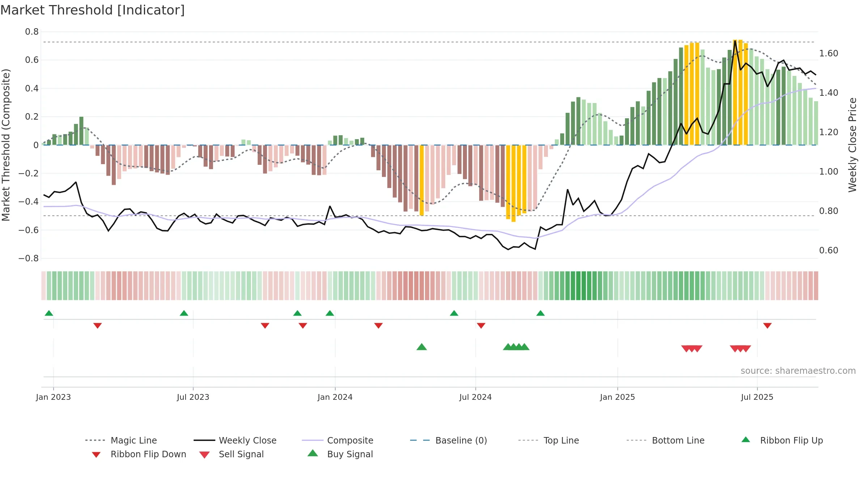The width and height of the screenshot is (868, 488).
Task: Toggle the Ribbon Flip Up legend entry
Action: 782,440
